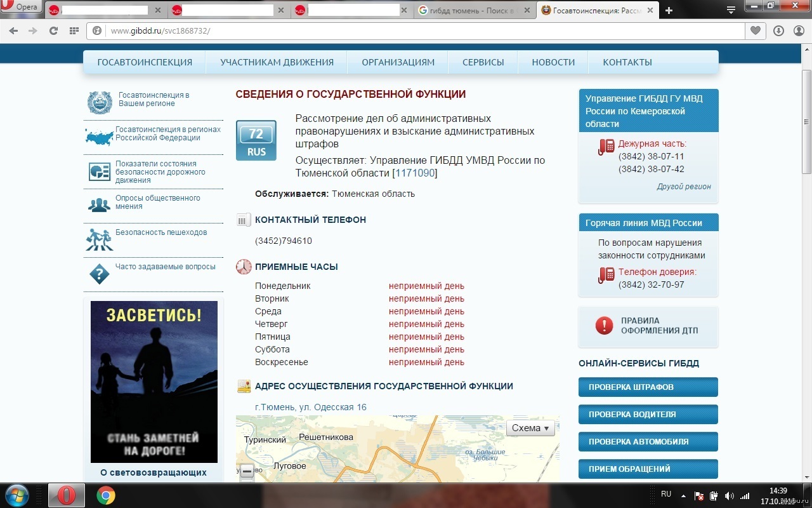Open НОВОСТИ navigation item

553,62
